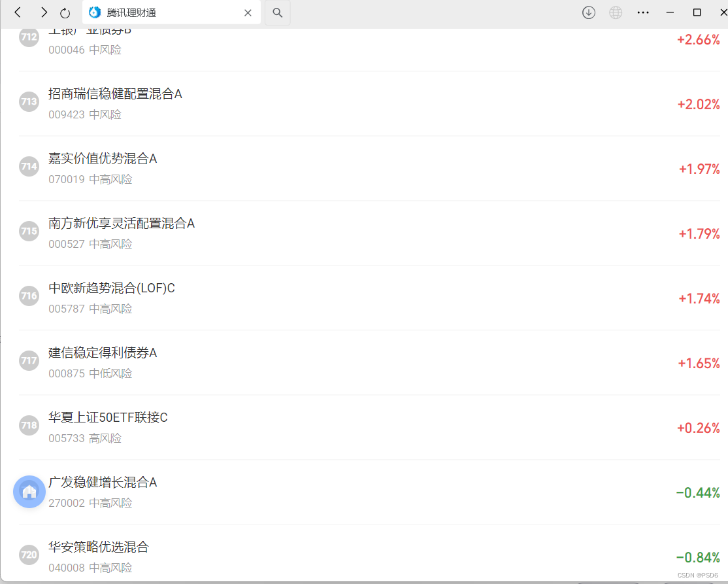Open fund 广发稳健增长混合A

(x=103, y=482)
